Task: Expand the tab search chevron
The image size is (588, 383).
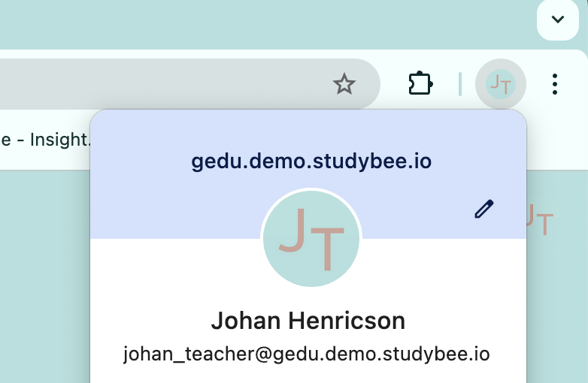Action: pos(558,20)
